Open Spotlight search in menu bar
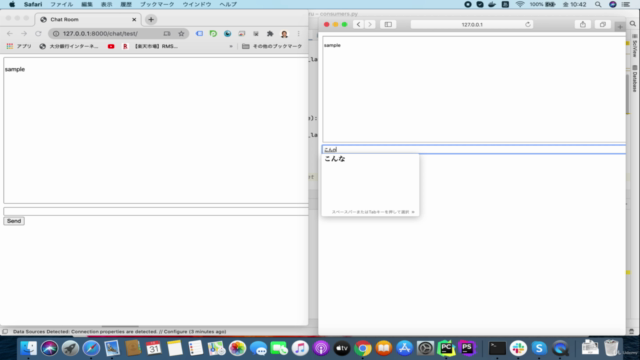The width and height of the screenshot is (640, 360). pyautogui.click(x=598, y=4)
